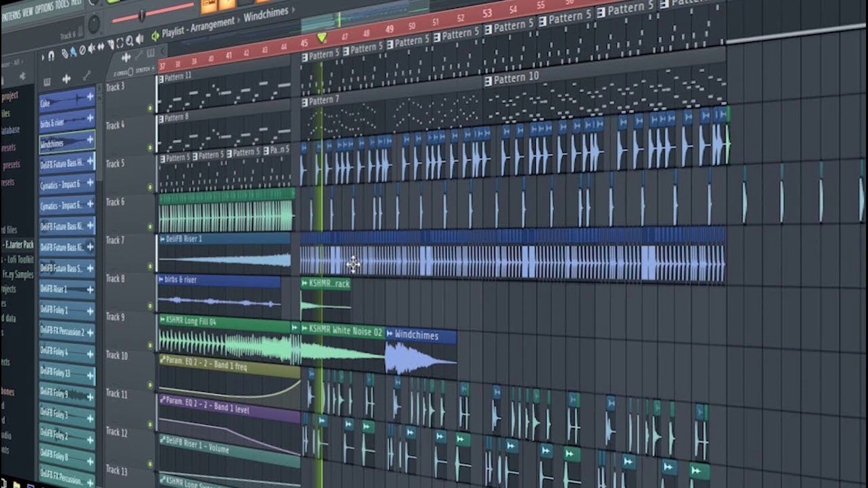868x488 pixels.
Task: Open the Windchimes audio clip menu arrow
Action: pos(390,335)
